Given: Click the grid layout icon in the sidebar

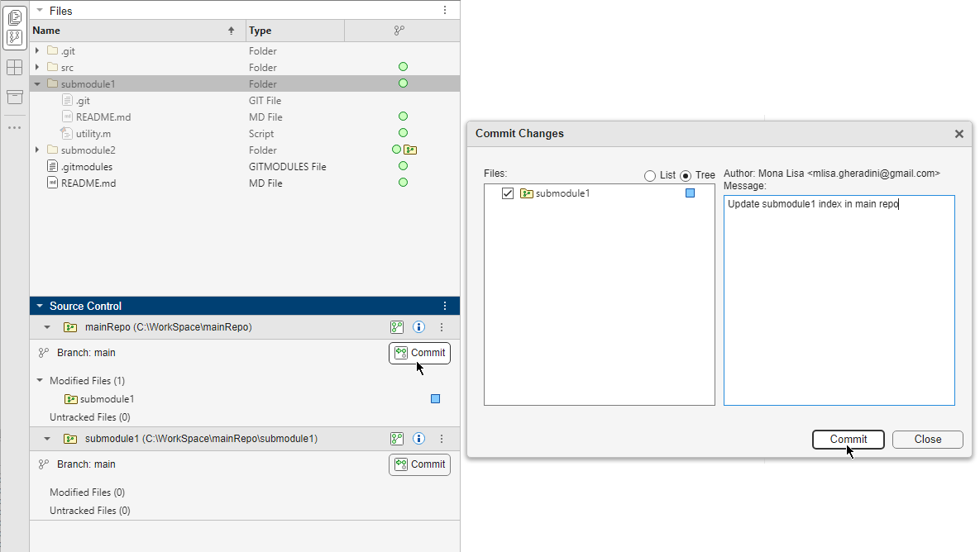Looking at the screenshot, I should (x=14, y=67).
